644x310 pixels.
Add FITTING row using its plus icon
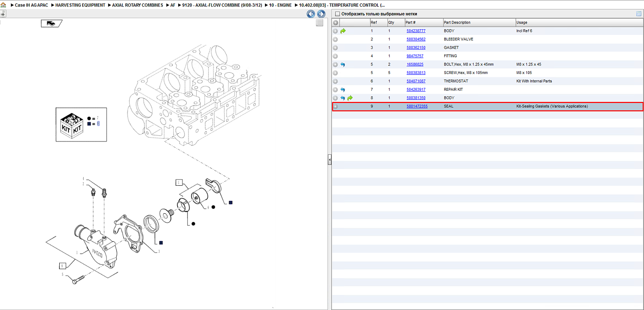[x=335, y=56]
